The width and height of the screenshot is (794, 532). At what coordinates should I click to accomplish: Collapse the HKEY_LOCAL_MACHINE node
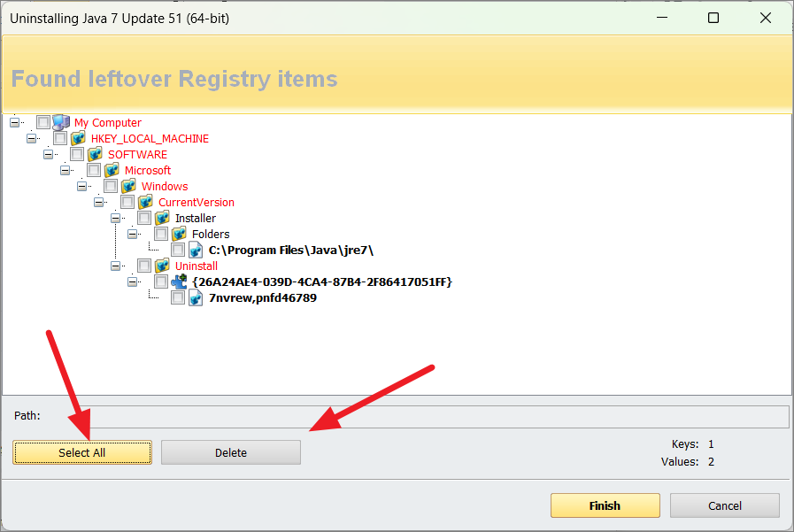[31, 138]
